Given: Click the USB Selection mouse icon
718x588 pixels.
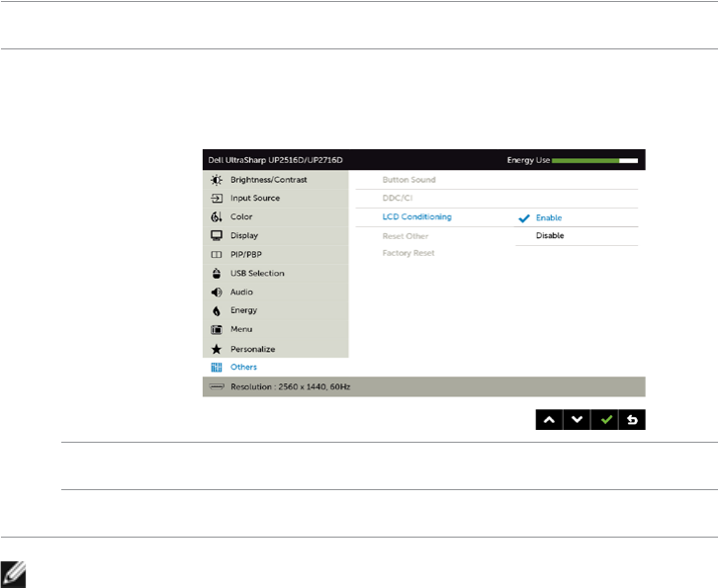Looking at the screenshot, I should [217, 273].
